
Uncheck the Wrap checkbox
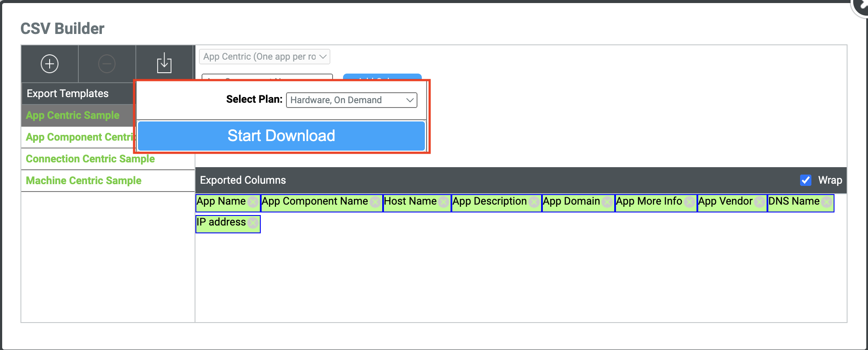pos(806,180)
